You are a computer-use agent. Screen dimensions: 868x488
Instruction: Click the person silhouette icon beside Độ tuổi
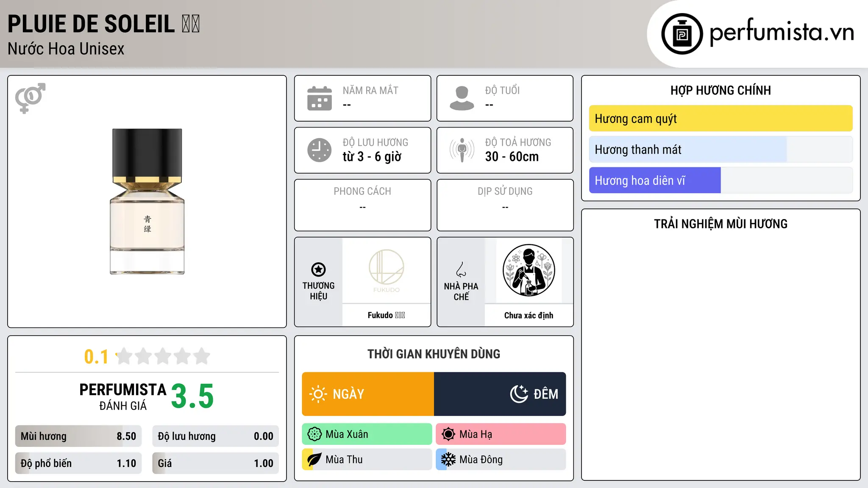point(462,98)
